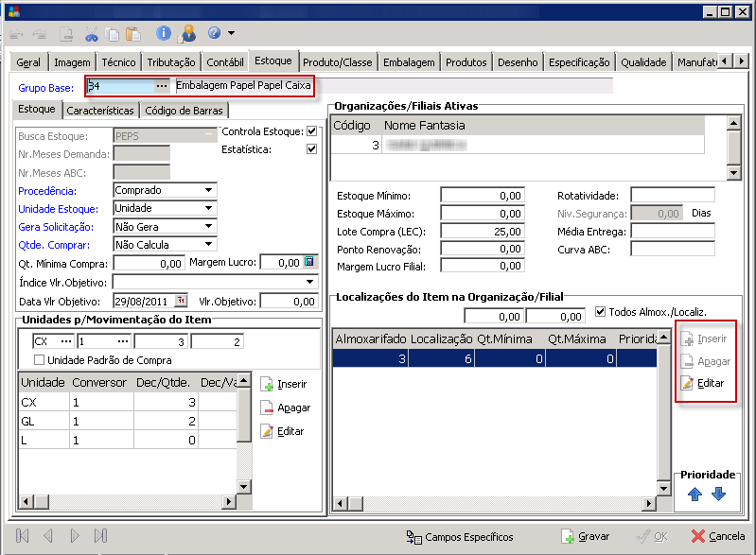Open the Unidade Estoque dropdown
756x555 pixels.
208,208
